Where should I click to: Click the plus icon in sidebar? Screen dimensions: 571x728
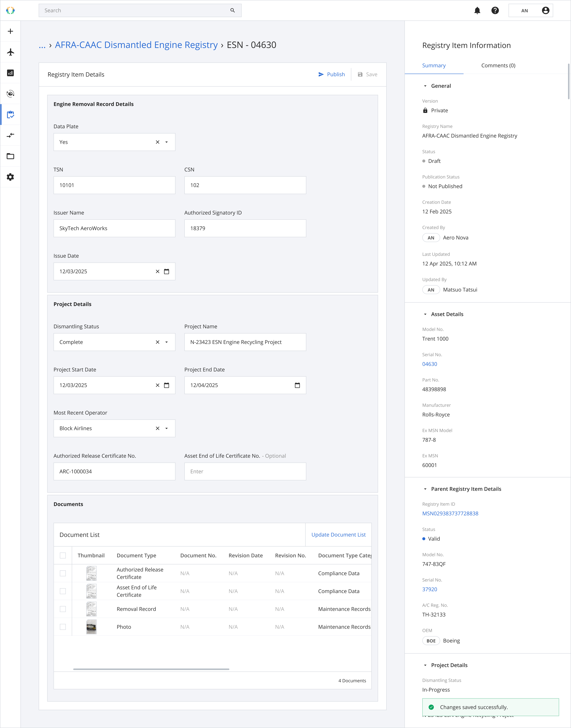point(10,31)
